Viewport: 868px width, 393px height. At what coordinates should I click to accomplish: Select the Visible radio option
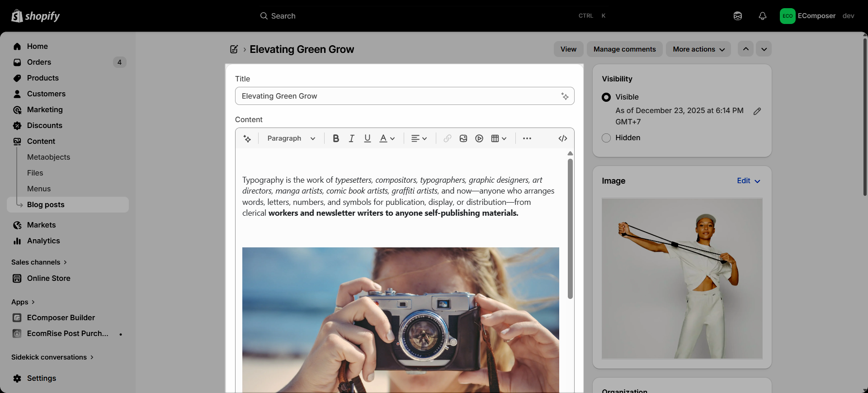[606, 97]
